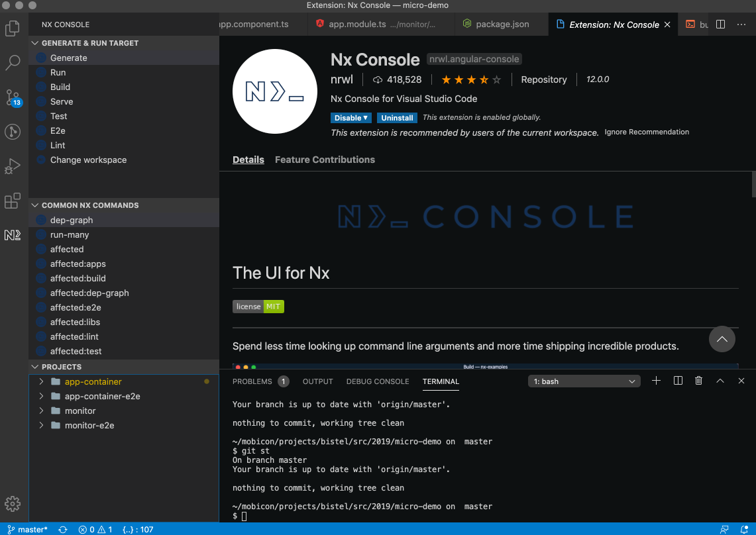
Task: Expand the monitor-e2e project folder
Action: point(41,425)
